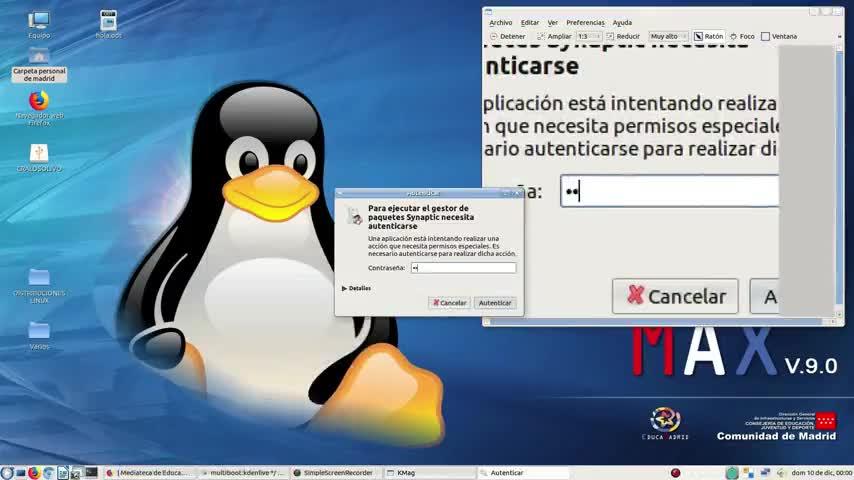Click green shield tray icon

(732, 473)
